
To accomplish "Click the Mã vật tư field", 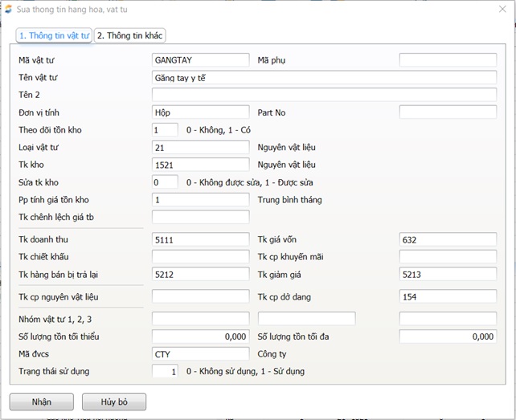I will pos(200,60).
